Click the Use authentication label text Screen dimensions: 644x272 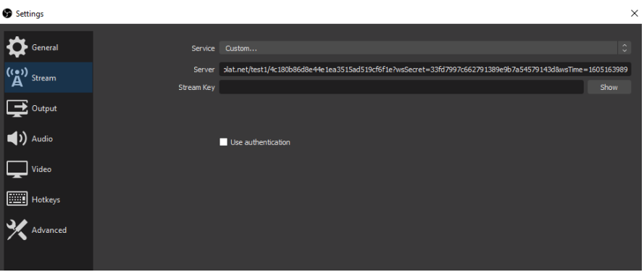[260, 142]
